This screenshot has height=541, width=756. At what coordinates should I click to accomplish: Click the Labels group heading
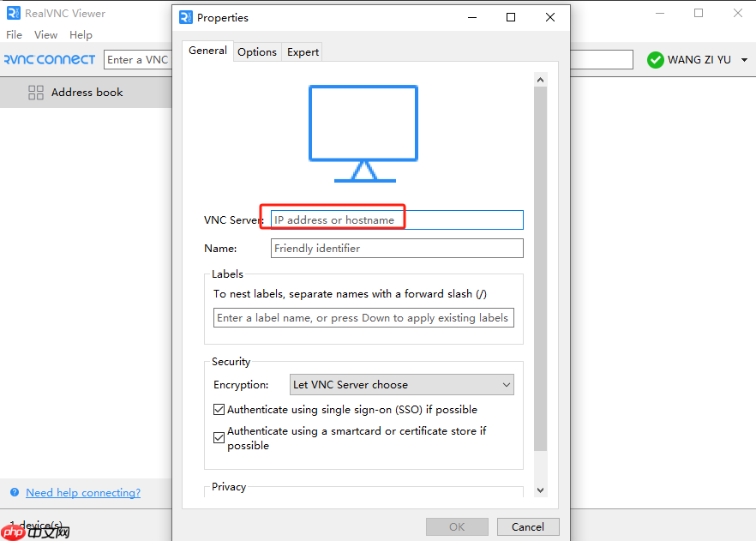click(x=228, y=274)
